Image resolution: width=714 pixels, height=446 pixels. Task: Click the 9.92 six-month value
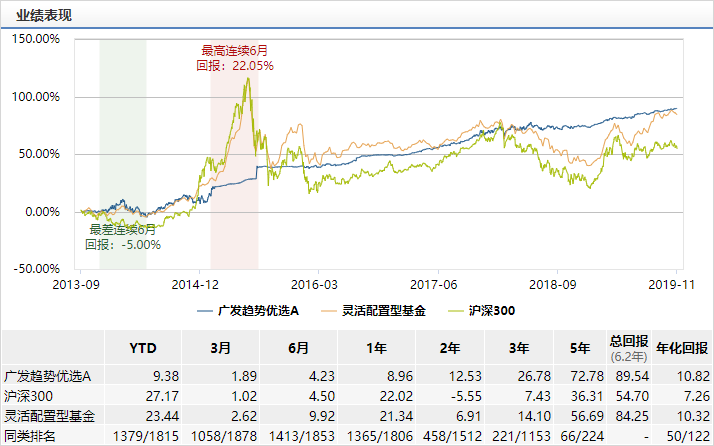[322, 416]
